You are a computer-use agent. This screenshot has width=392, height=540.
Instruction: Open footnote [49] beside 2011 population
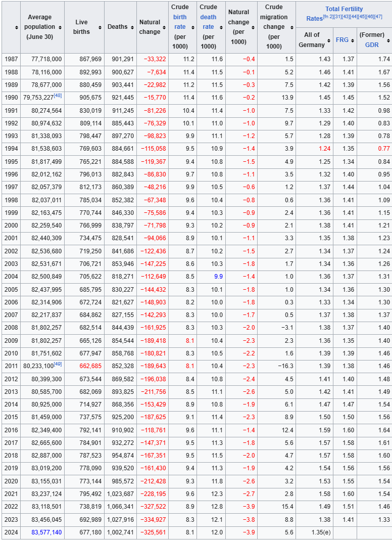point(58,364)
